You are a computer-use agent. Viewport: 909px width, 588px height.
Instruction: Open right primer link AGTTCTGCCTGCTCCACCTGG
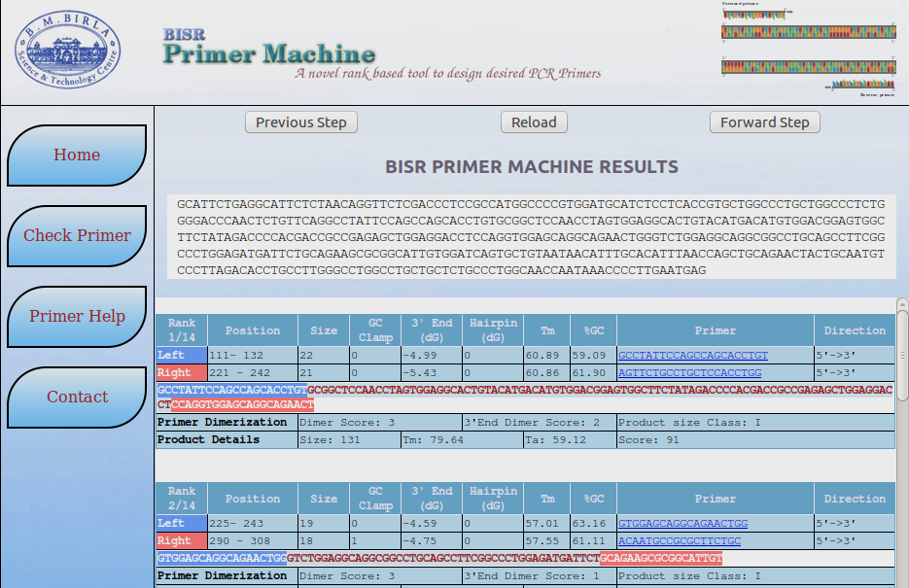click(x=690, y=372)
